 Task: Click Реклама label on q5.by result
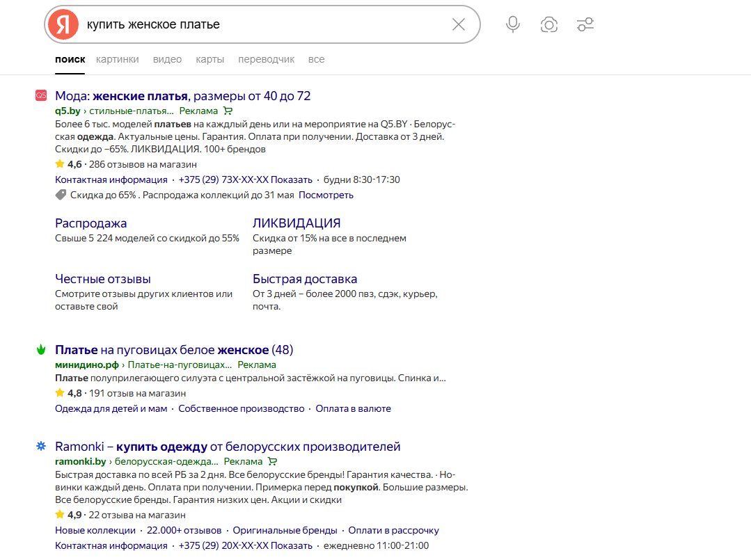coord(198,111)
